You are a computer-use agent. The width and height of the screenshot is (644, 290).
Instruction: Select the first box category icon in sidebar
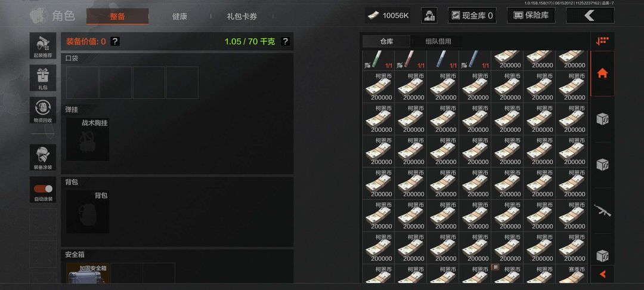(602, 119)
